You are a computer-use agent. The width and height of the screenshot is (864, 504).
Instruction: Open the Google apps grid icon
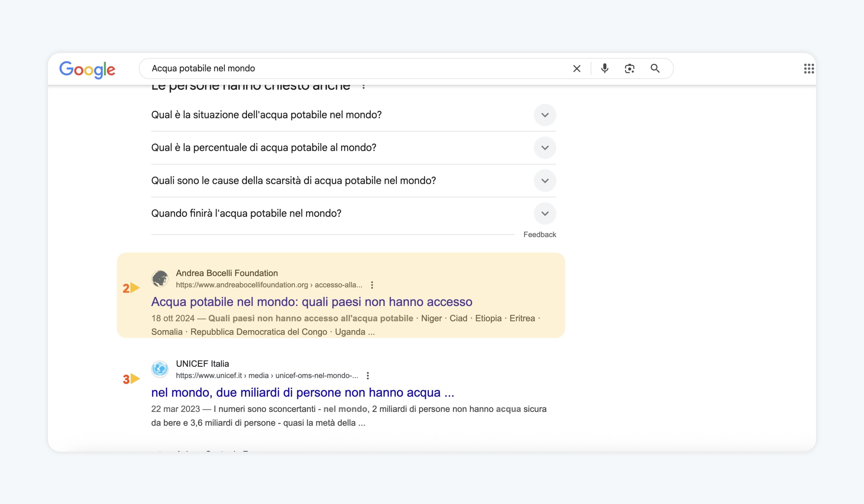coord(809,69)
